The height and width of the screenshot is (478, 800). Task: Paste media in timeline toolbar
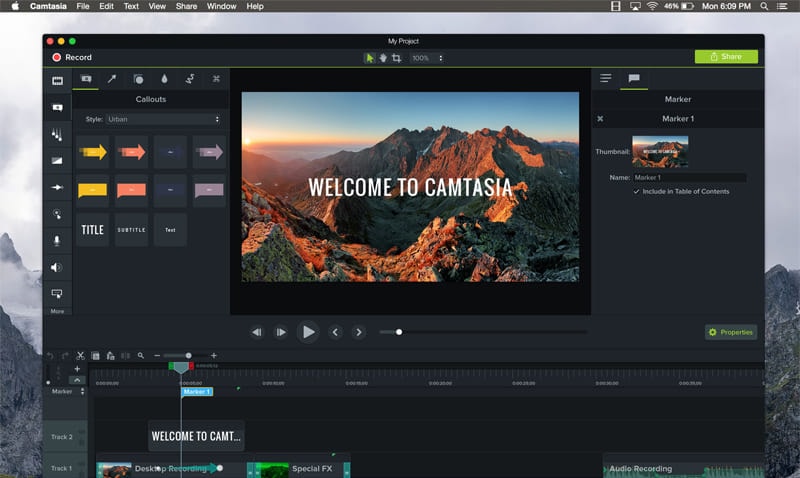(110, 356)
